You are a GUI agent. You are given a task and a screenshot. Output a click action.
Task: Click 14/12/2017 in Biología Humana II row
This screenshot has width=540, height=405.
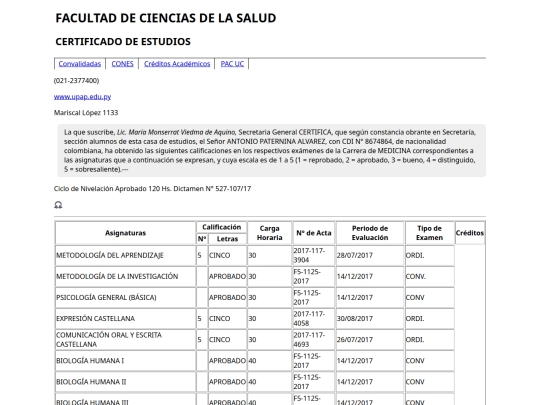[x=355, y=382]
